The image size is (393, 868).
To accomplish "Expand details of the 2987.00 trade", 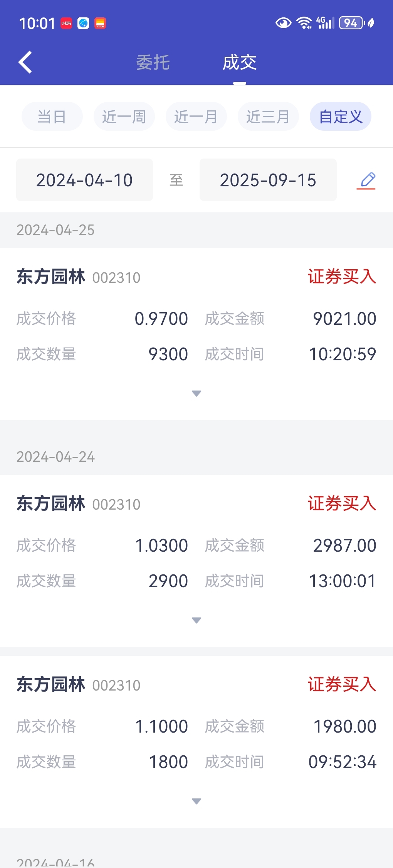I will click(x=196, y=620).
